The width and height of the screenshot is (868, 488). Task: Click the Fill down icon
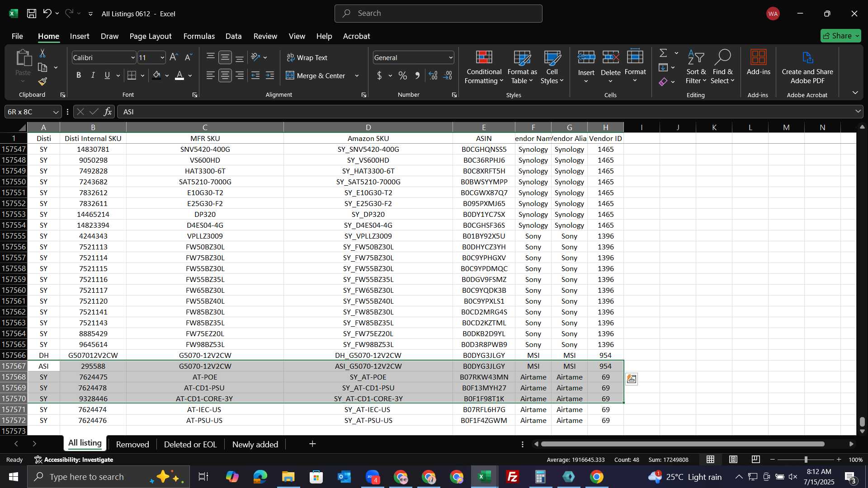tap(663, 67)
